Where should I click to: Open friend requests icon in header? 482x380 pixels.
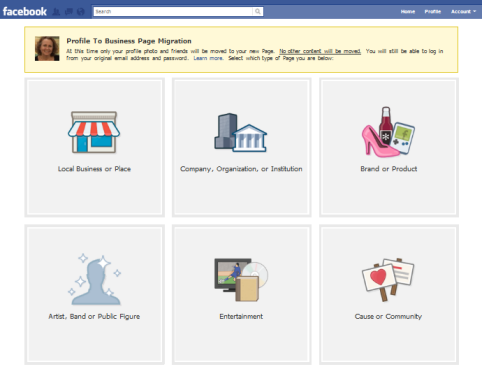(x=57, y=12)
